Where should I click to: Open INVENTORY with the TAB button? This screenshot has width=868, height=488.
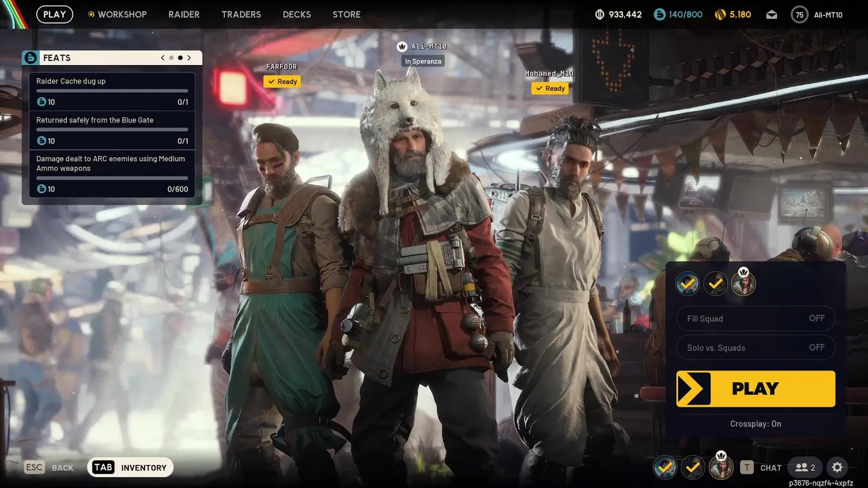pyautogui.click(x=130, y=467)
